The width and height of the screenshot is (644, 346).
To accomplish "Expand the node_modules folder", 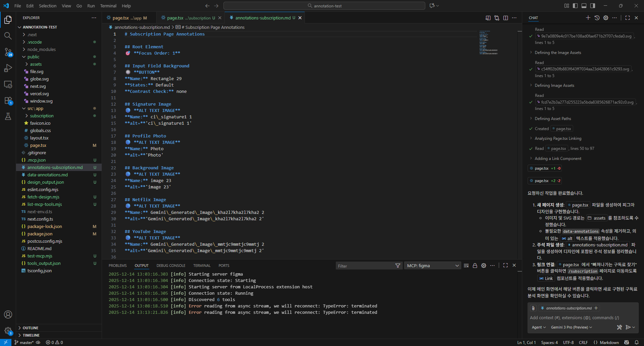I will point(42,49).
